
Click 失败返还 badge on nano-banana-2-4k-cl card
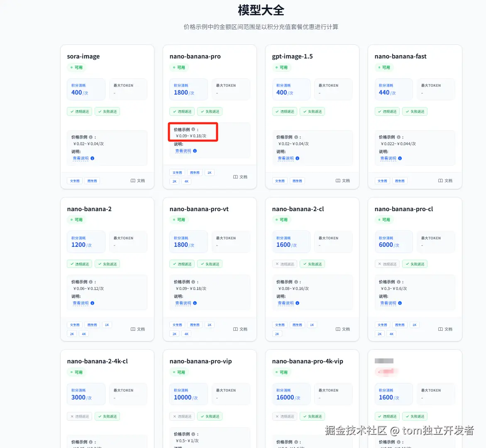click(x=107, y=416)
